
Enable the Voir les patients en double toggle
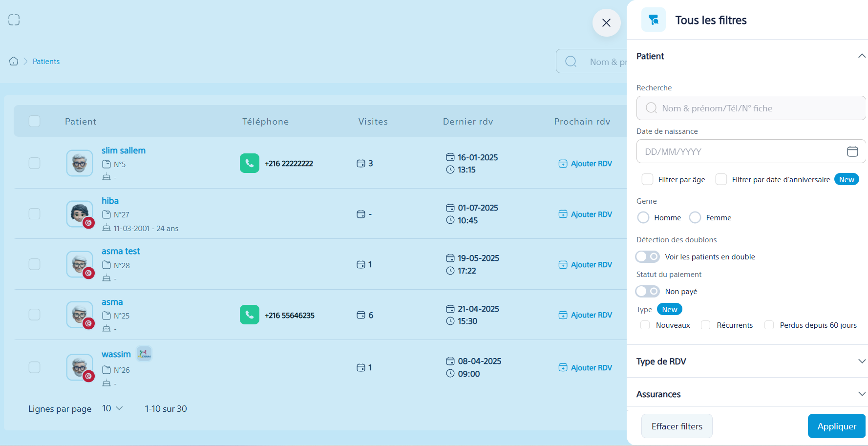(x=647, y=256)
